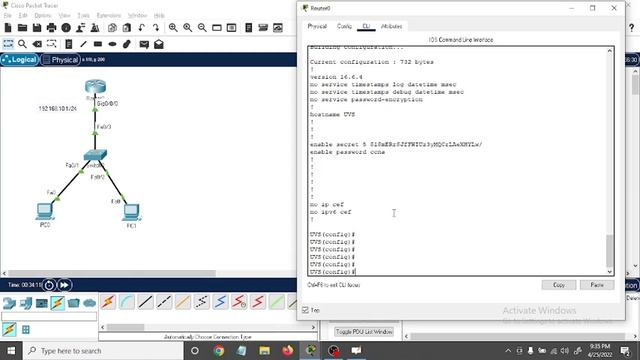Open Chrome from the taskbar
The width and height of the screenshot is (640, 360).
[x=219, y=351]
